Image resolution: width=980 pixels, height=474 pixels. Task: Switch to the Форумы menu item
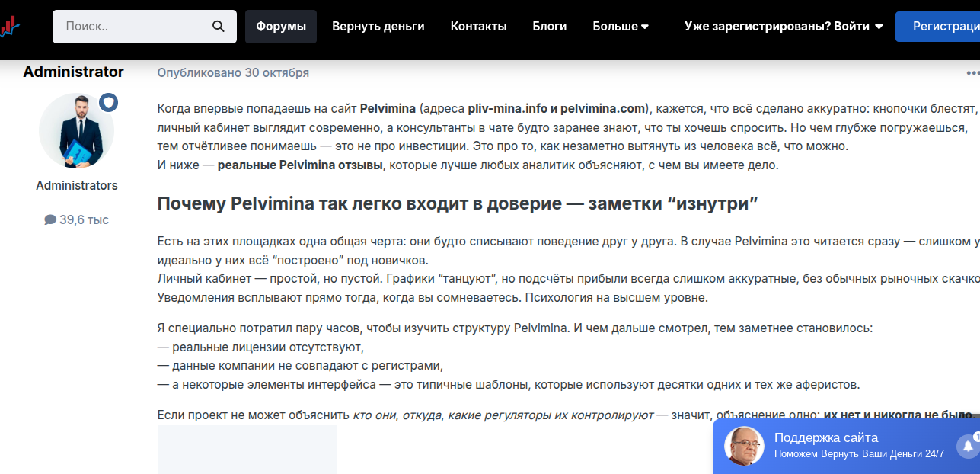280,25
